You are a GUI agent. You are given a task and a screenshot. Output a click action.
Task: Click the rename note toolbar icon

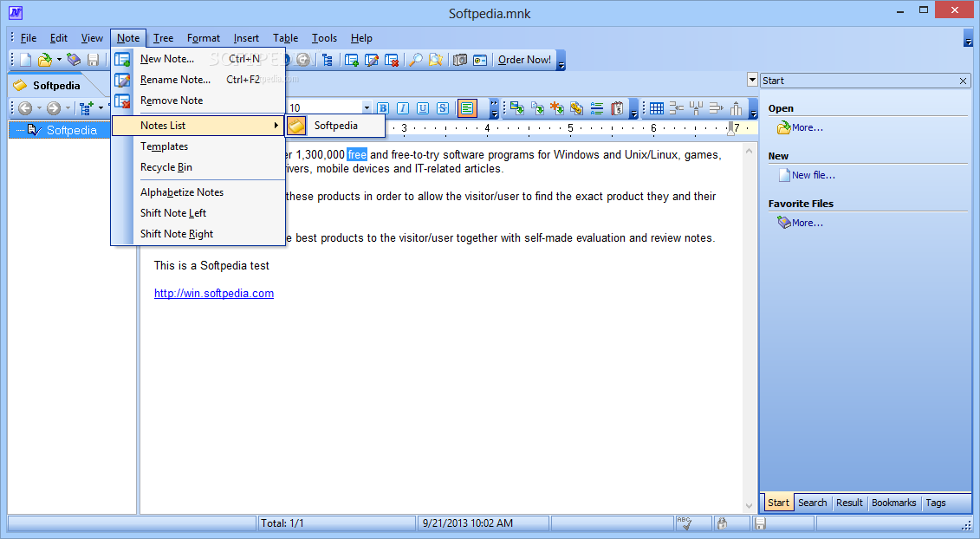click(x=372, y=60)
